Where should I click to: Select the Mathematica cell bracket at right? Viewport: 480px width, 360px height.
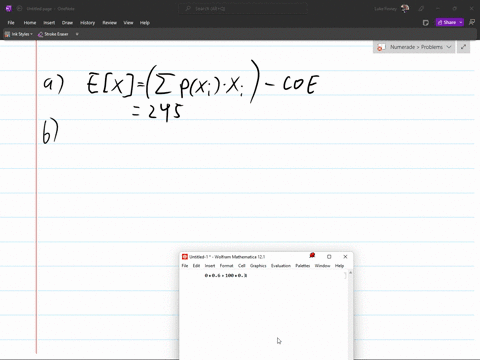(345, 275)
